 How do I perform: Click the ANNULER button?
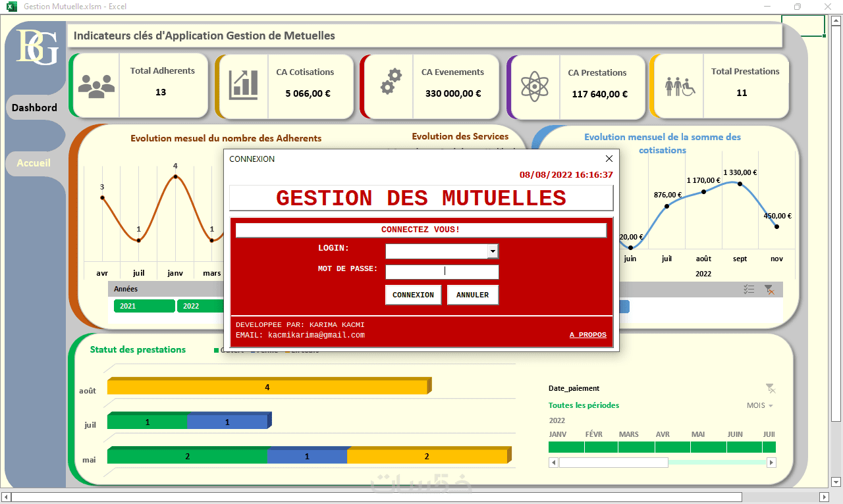473,295
